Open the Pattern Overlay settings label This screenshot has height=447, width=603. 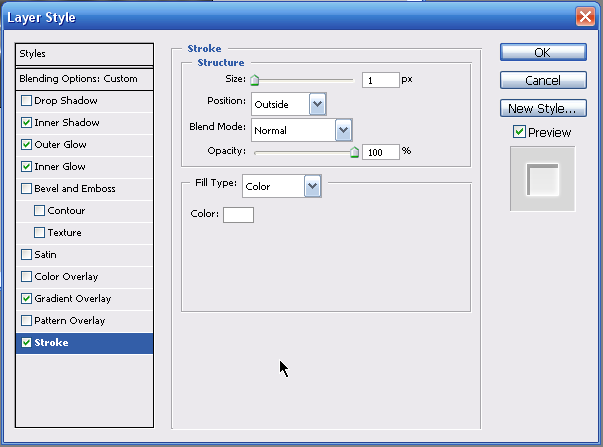point(70,320)
